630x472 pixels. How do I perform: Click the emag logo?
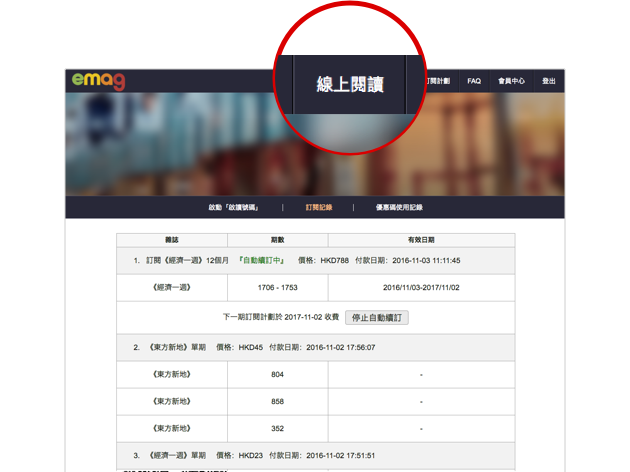(x=98, y=81)
